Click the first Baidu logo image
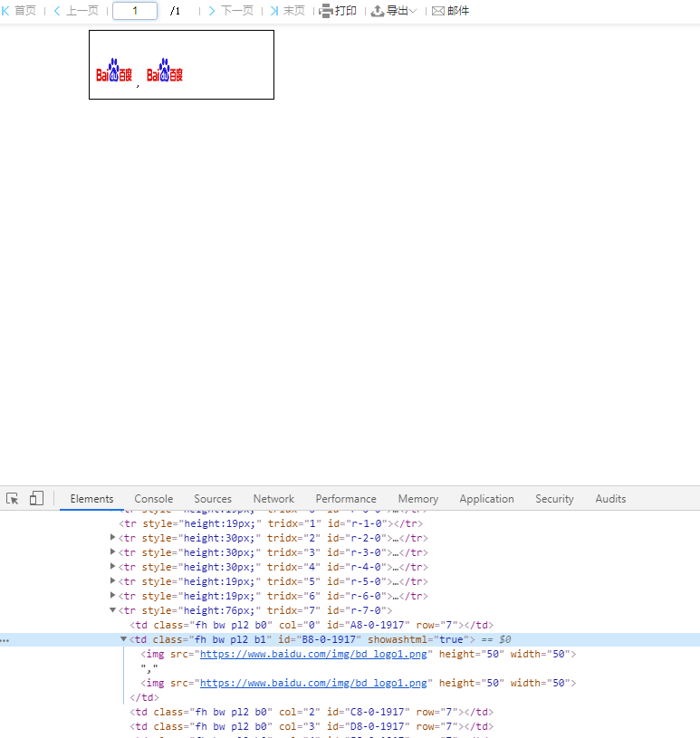Image resolution: width=700 pixels, height=738 pixels. click(114, 70)
